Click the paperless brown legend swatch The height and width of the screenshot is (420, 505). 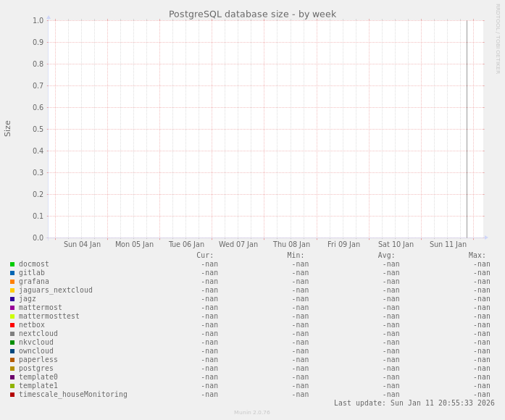pos(12,360)
